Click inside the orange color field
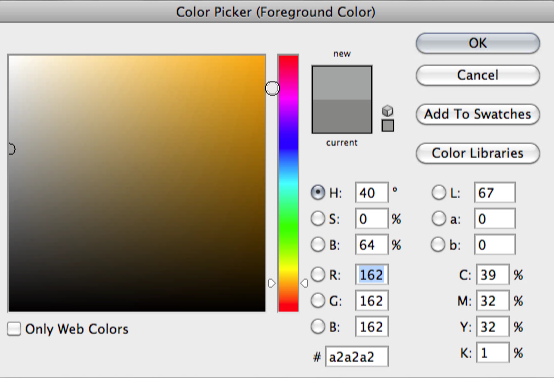Screen dimensions: 554x378 click(137, 183)
